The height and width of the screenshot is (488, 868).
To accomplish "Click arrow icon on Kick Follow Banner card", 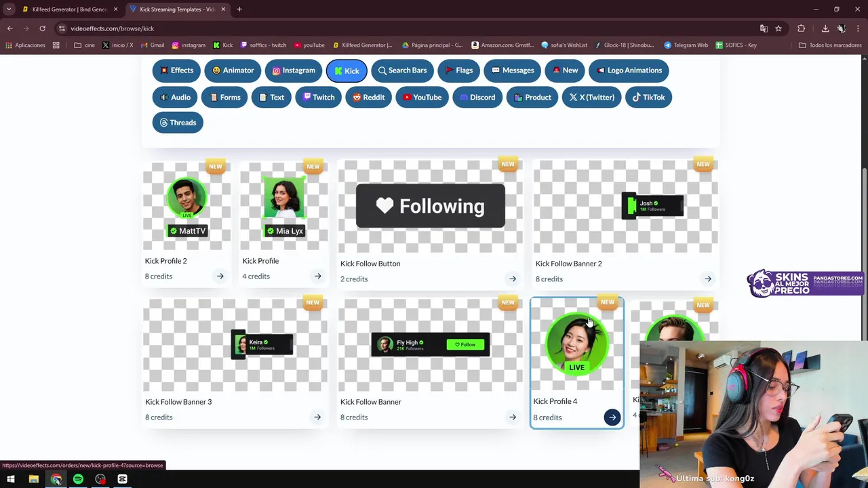I will (513, 417).
